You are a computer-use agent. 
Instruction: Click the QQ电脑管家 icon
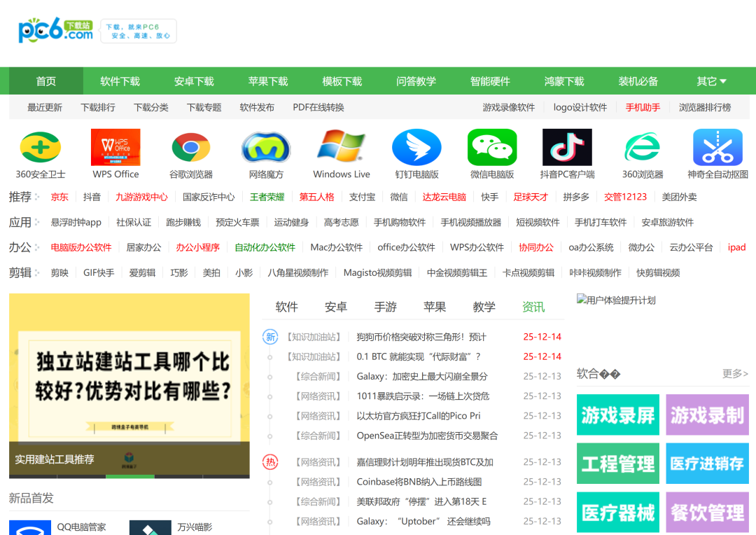click(x=30, y=527)
